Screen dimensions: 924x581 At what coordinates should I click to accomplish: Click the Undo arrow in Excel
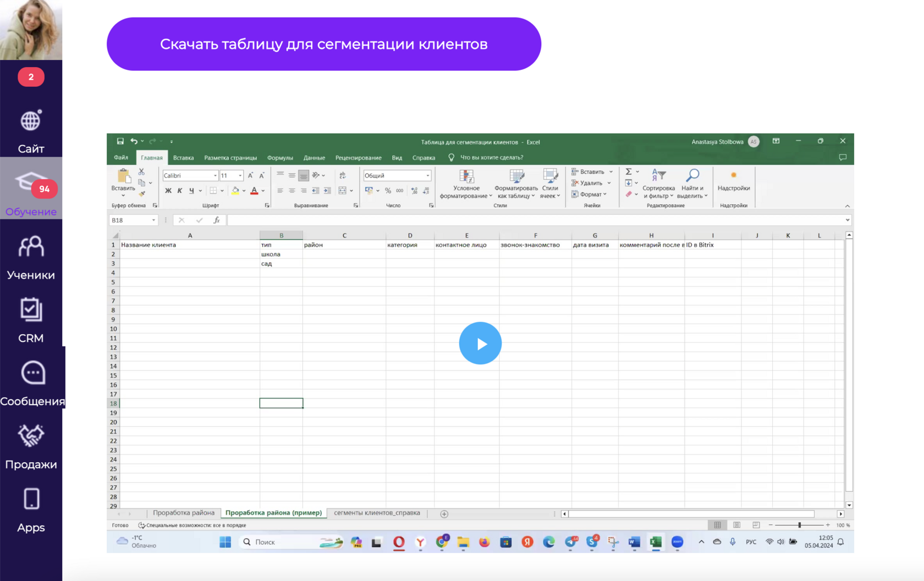point(134,141)
